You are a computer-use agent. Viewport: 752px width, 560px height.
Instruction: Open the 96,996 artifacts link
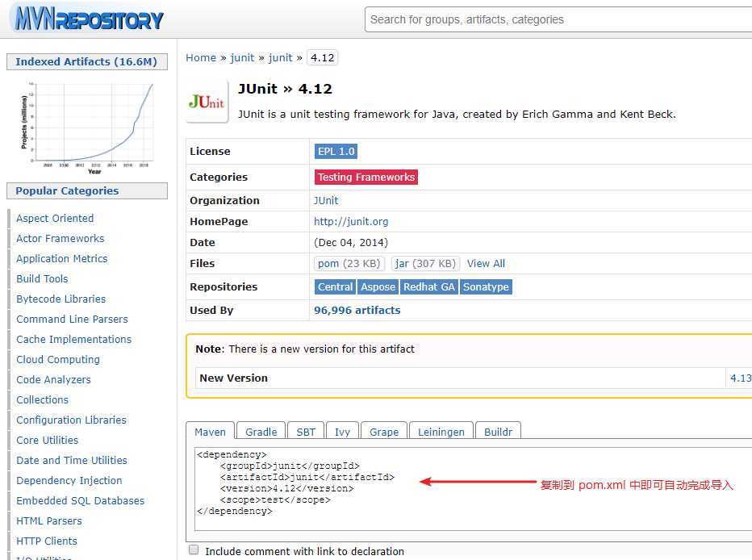pyautogui.click(x=357, y=310)
